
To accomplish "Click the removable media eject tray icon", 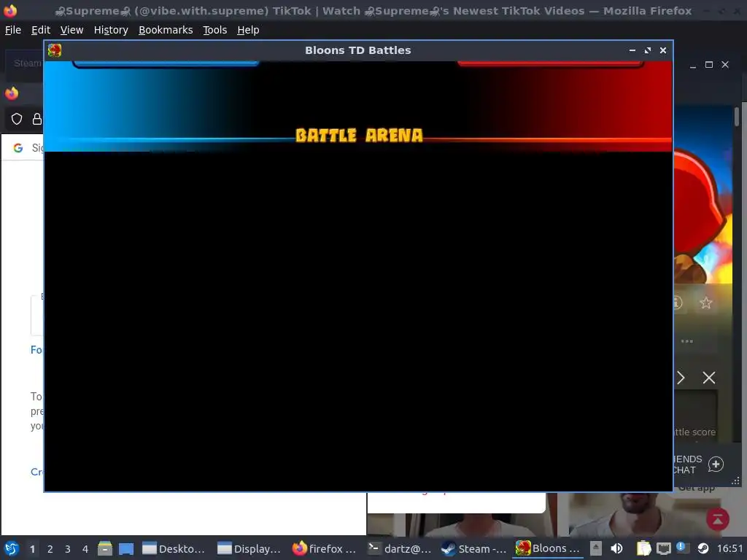I will [595, 548].
